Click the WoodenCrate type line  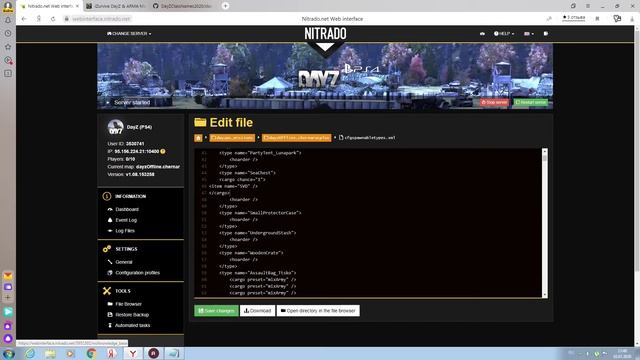pyautogui.click(x=251, y=253)
